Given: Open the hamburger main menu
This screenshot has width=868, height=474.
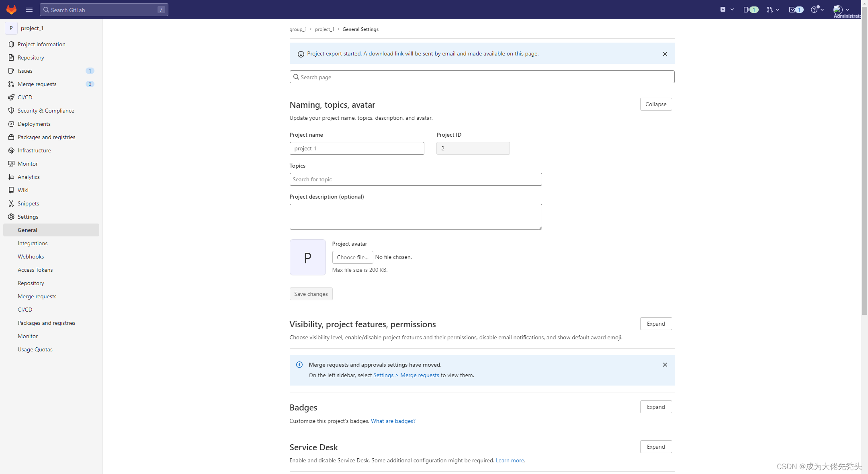Looking at the screenshot, I should [x=29, y=10].
